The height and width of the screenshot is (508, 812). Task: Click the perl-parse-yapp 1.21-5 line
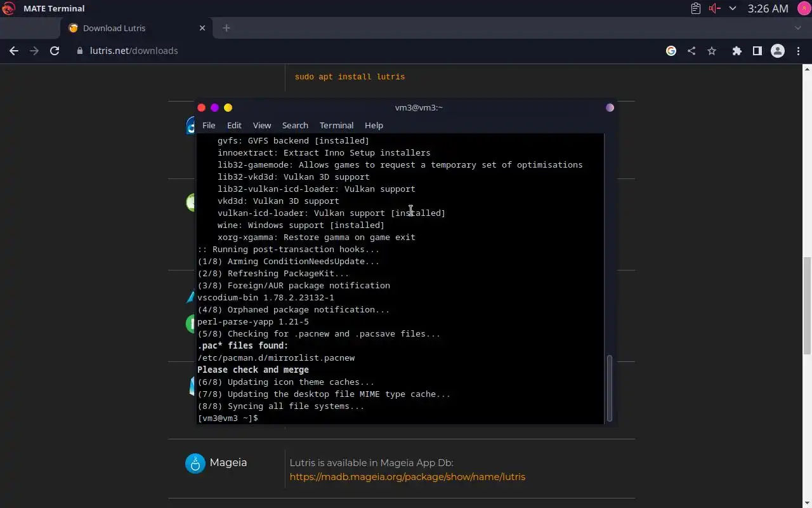(253, 321)
